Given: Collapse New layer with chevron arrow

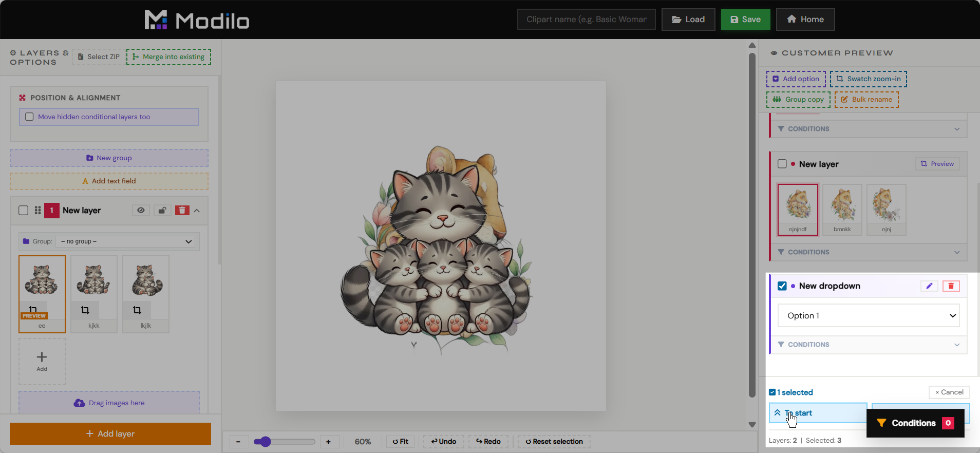Looking at the screenshot, I should [x=197, y=211].
